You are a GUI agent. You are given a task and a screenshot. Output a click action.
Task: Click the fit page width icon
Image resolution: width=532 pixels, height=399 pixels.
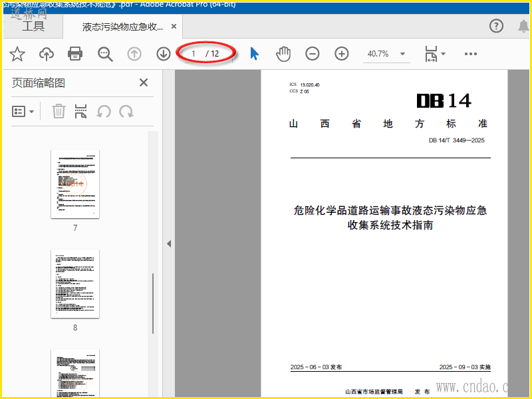(431, 54)
